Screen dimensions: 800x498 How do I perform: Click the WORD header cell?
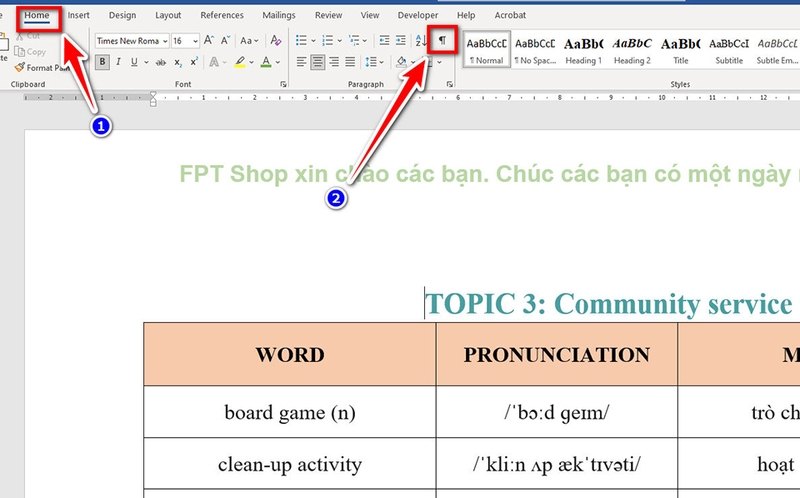290,354
